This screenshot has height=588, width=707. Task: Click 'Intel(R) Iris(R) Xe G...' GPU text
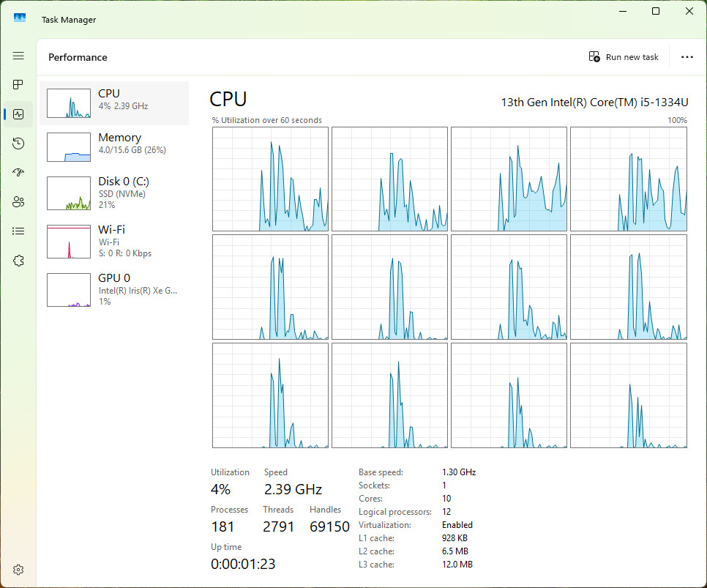point(138,291)
